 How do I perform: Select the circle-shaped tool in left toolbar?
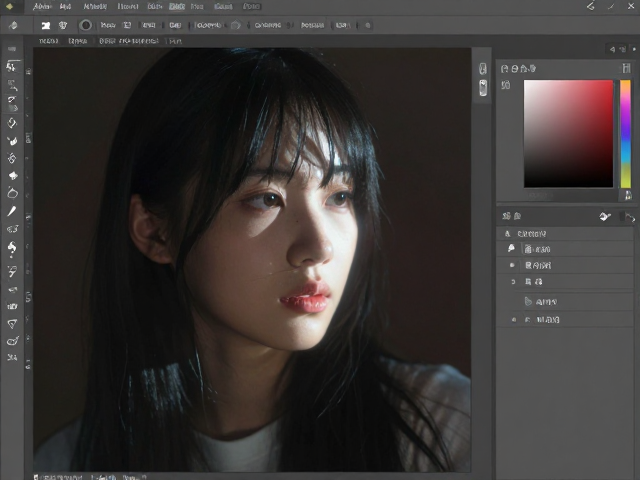pos(12,193)
